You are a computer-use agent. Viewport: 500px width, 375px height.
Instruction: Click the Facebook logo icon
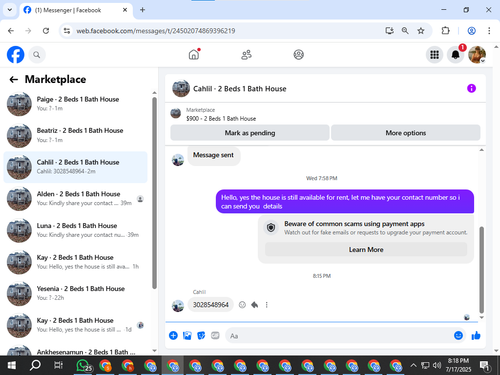point(16,55)
